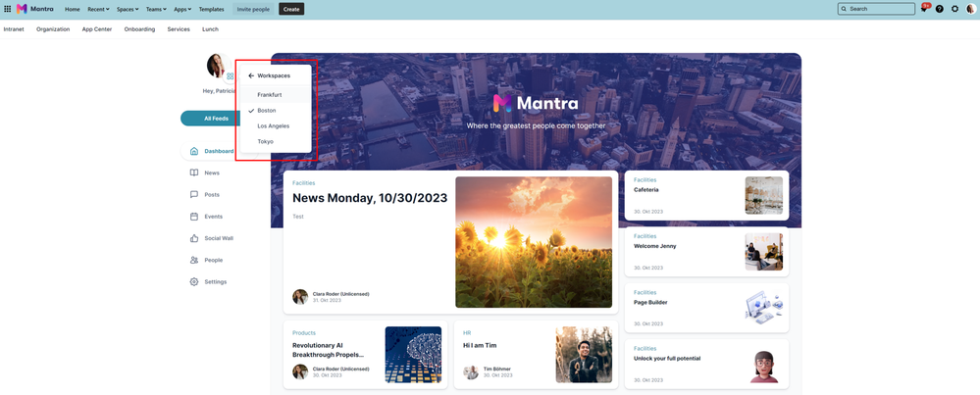Image resolution: width=980 pixels, height=395 pixels.
Task: Open Hi I am Tim post
Action: point(480,345)
